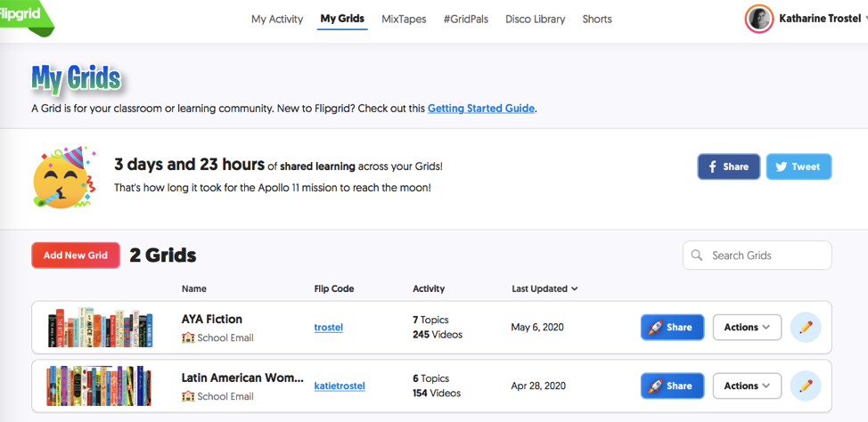Open the Disco Library tab
This screenshot has width=868, height=422.
[535, 19]
